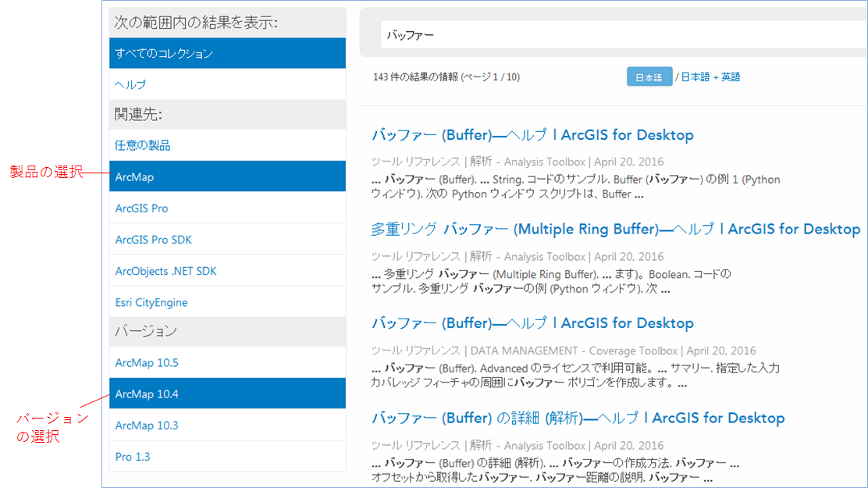868x488 pixels.
Task: Open the ヘルプ collection filter
Action: click(x=227, y=85)
